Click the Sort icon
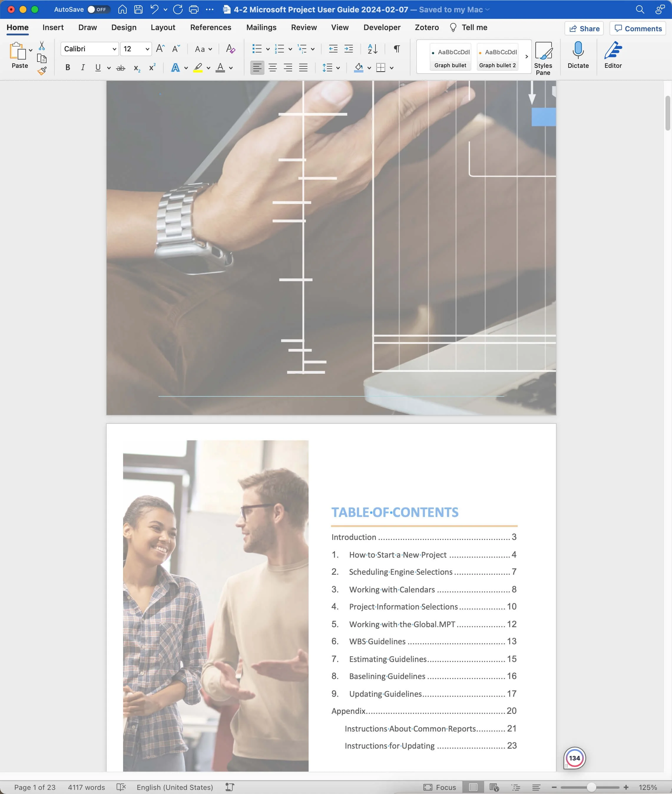672x794 pixels. [372, 49]
